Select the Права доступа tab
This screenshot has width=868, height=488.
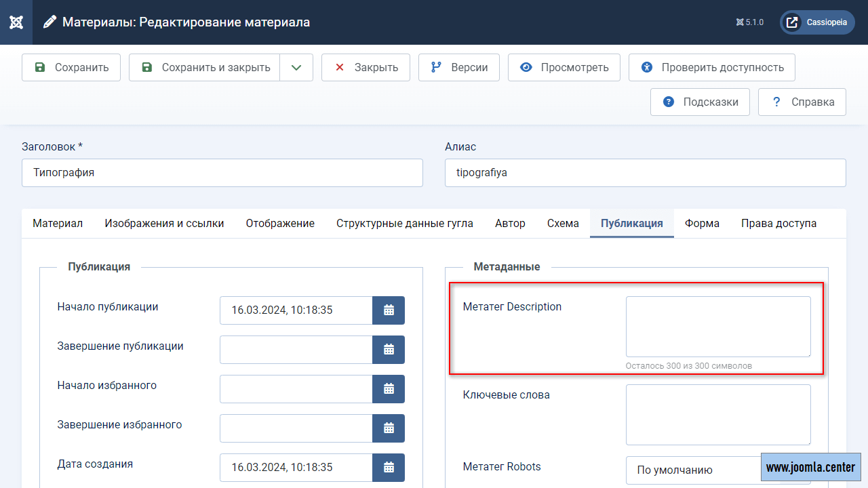[x=778, y=224]
